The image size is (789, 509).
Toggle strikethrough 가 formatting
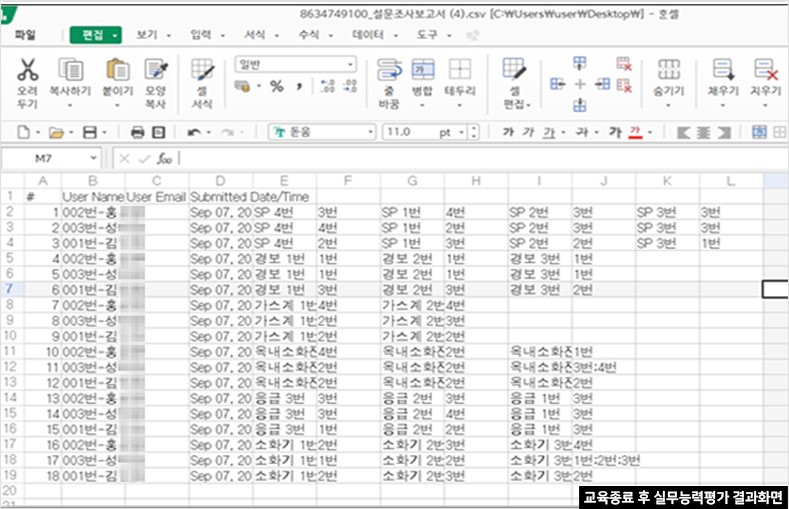pos(582,132)
